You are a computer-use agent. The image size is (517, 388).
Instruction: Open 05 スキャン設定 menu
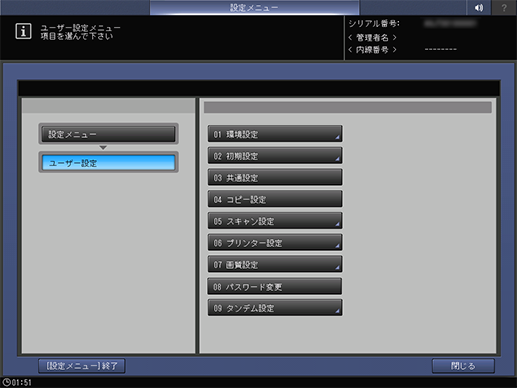click(275, 221)
